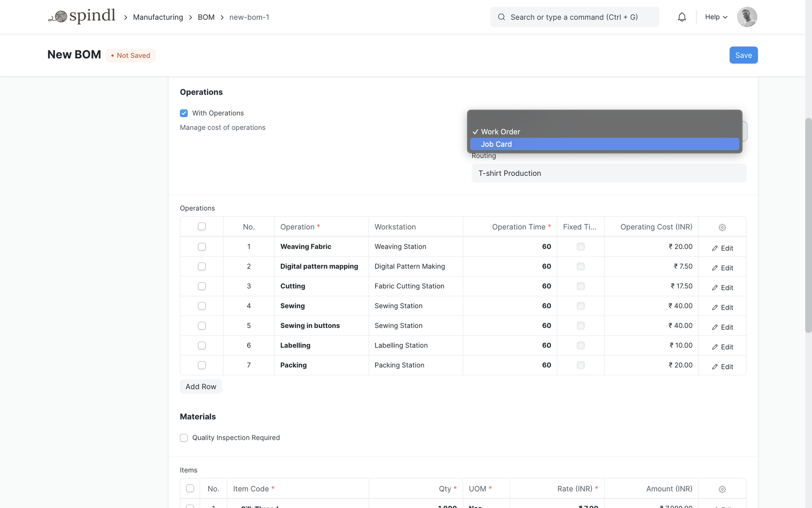Edit the Labelling operation row
This screenshot has width=812, height=508.
(x=722, y=347)
